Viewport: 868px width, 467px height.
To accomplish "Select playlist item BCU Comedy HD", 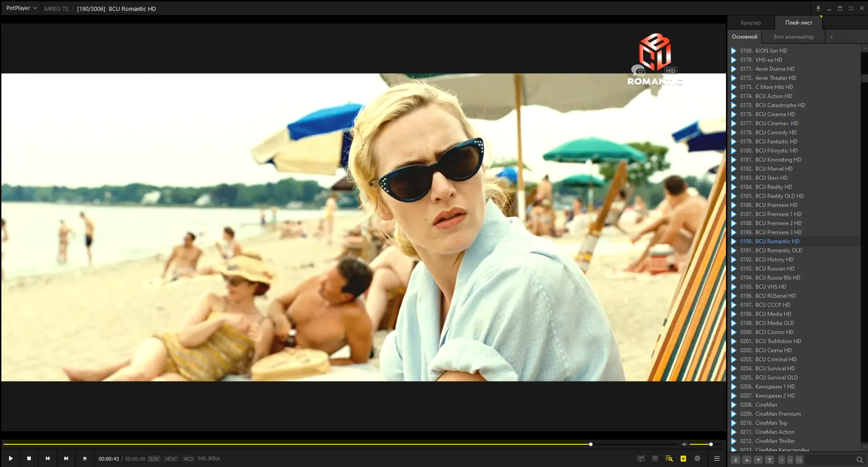I will [x=795, y=133].
